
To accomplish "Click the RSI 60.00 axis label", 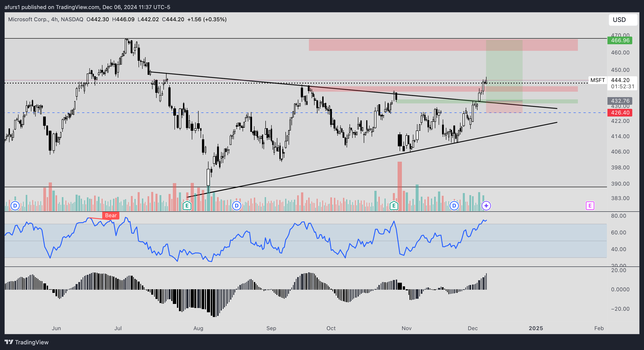I will pyautogui.click(x=619, y=233).
